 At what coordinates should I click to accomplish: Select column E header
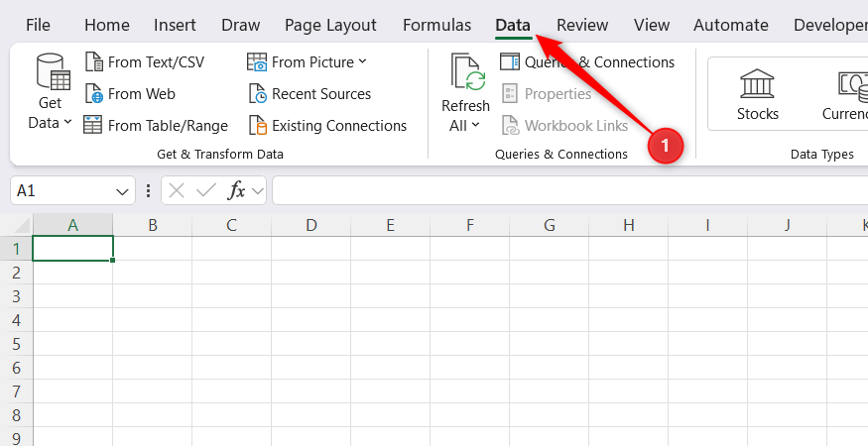point(390,225)
